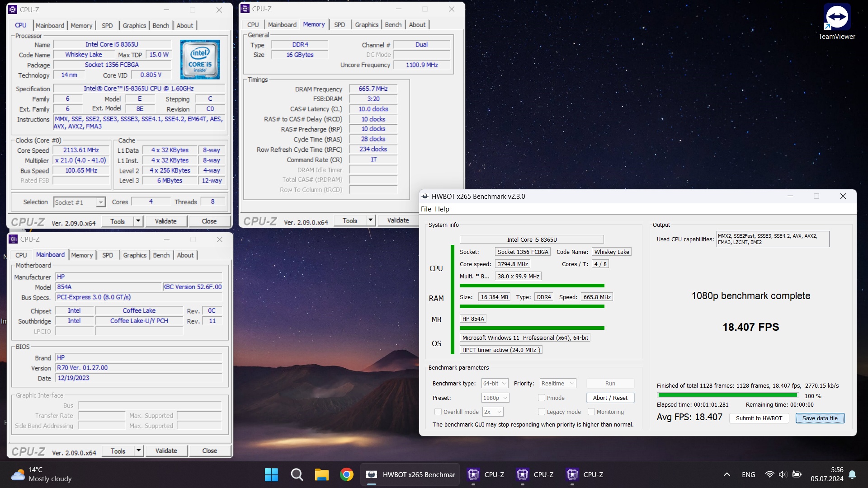Click Tools button in Memory window

coord(350,220)
